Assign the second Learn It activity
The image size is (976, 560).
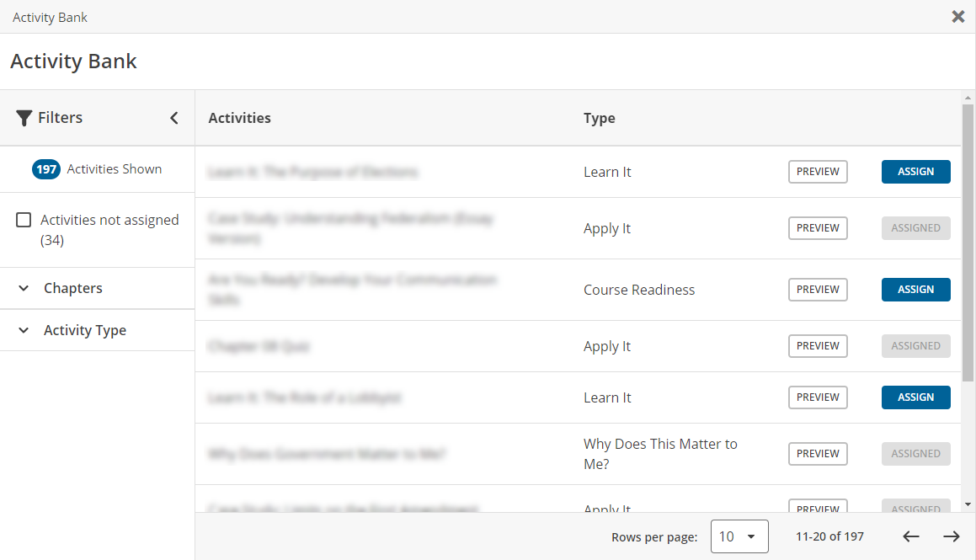(915, 397)
